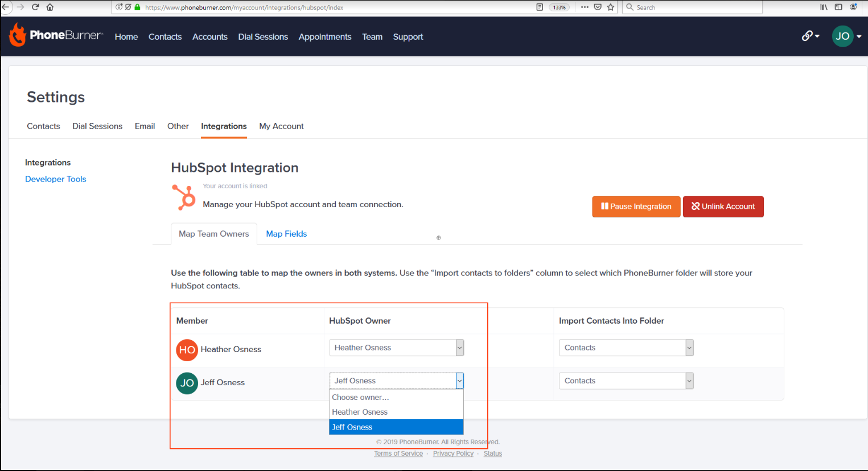Image resolution: width=868 pixels, height=471 pixels.
Task: Open the Terms of Service link
Action: pyautogui.click(x=398, y=453)
